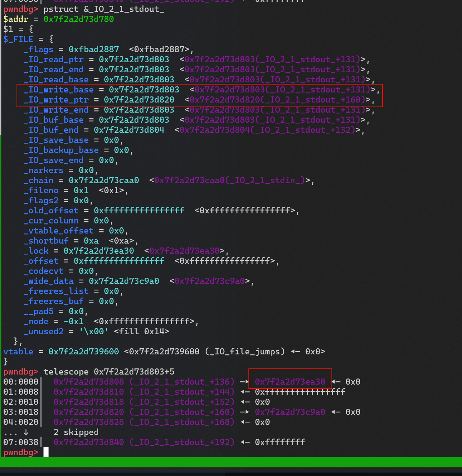
Task: Click the _IO_buf_base field name
Action: tap(54, 120)
